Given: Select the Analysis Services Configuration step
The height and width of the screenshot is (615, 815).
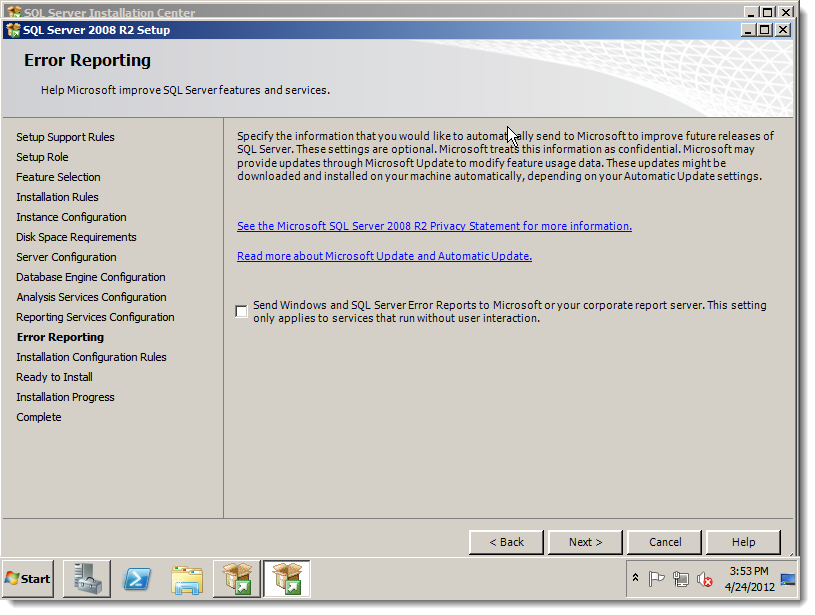Looking at the screenshot, I should pos(91,297).
